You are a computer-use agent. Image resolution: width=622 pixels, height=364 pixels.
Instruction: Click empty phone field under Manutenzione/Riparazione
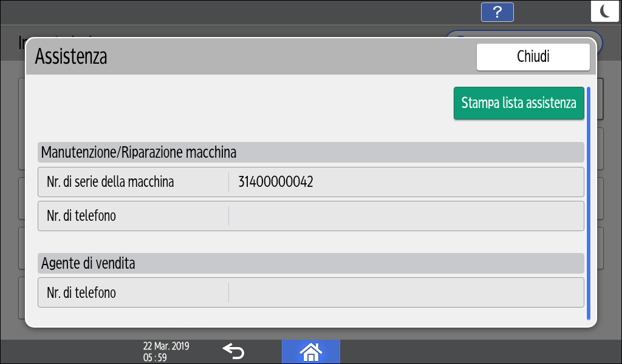405,216
